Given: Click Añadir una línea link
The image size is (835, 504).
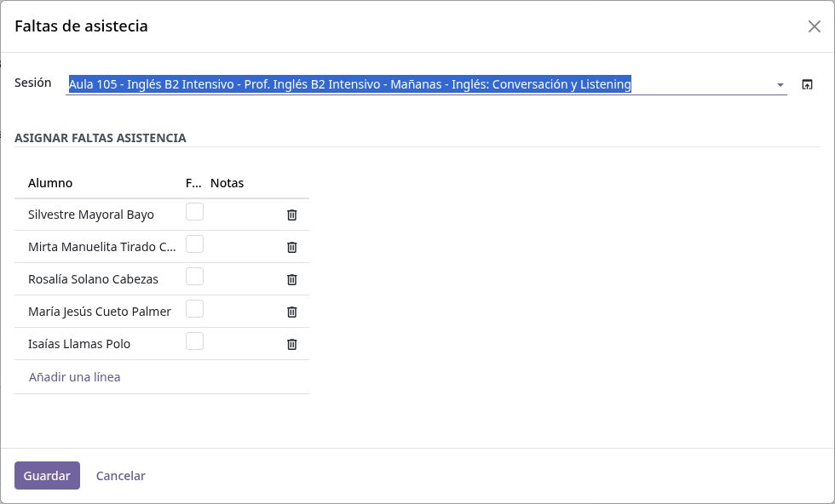Looking at the screenshot, I should [x=75, y=377].
